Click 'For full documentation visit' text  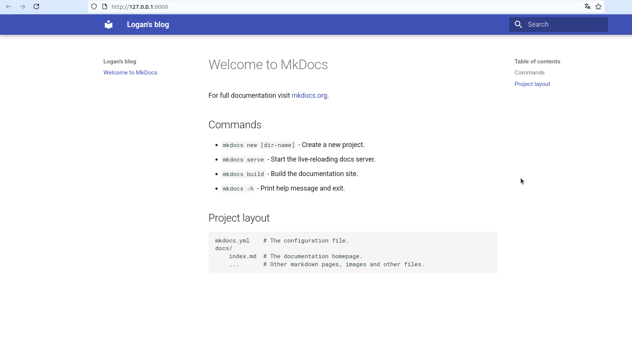249,95
